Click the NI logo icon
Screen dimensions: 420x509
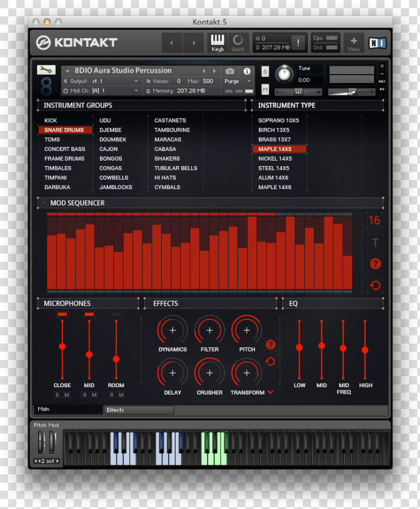point(378,43)
